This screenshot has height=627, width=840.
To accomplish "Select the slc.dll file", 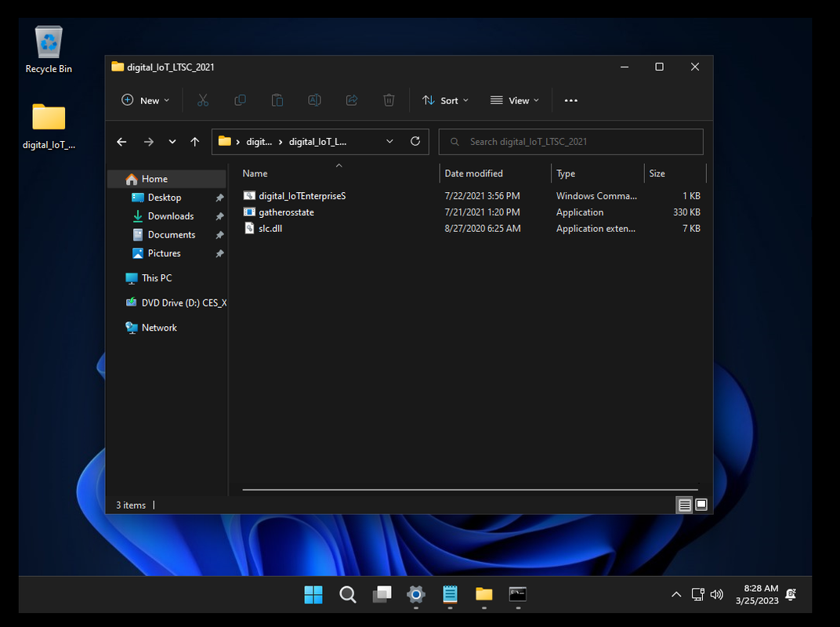I will tap(270, 228).
